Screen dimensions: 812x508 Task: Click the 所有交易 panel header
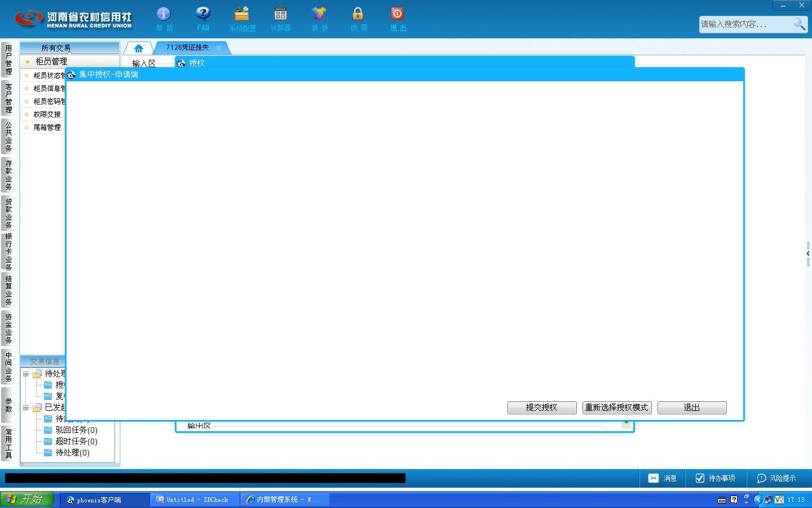coord(69,48)
